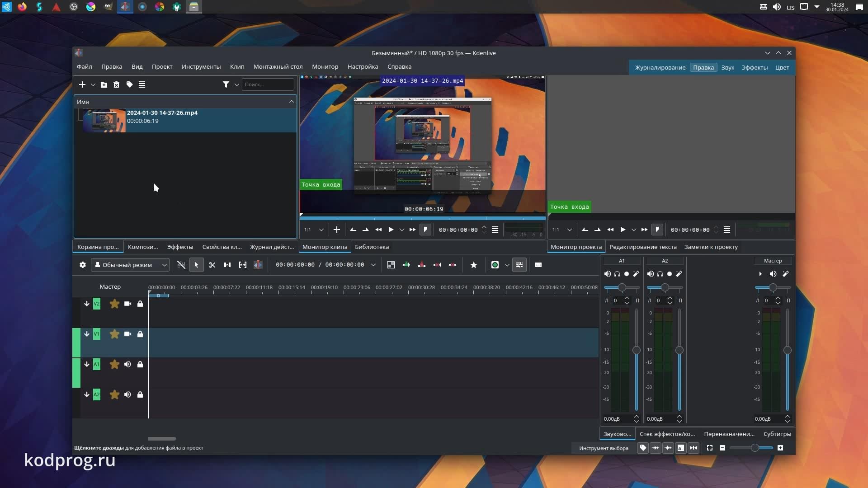Lock track V2

(140, 304)
